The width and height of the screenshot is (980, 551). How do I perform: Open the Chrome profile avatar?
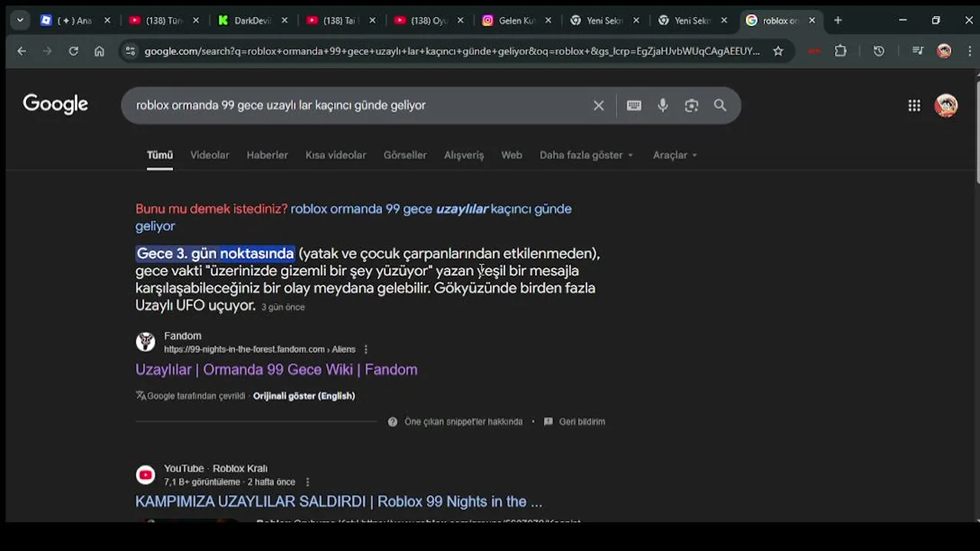[x=944, y=51]
